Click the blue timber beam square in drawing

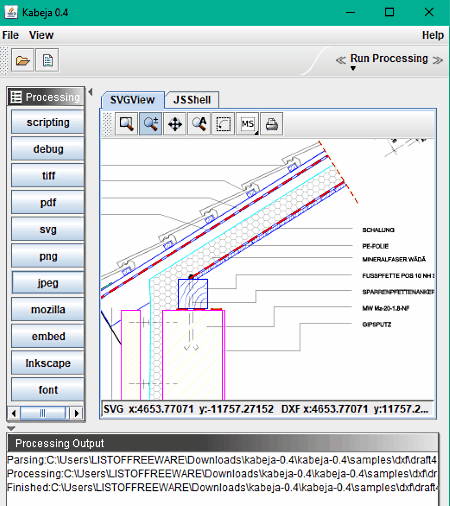pyautogui.click(x=193, y=294)
